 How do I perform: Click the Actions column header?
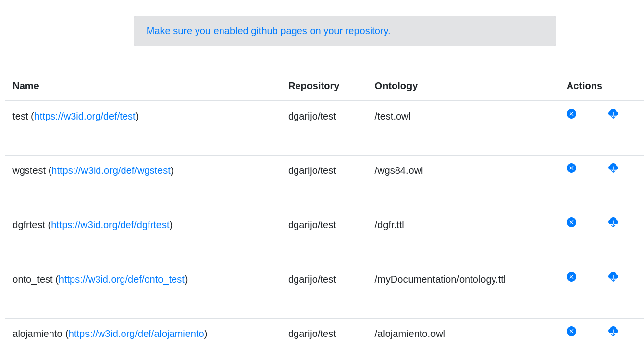[584, 86]
